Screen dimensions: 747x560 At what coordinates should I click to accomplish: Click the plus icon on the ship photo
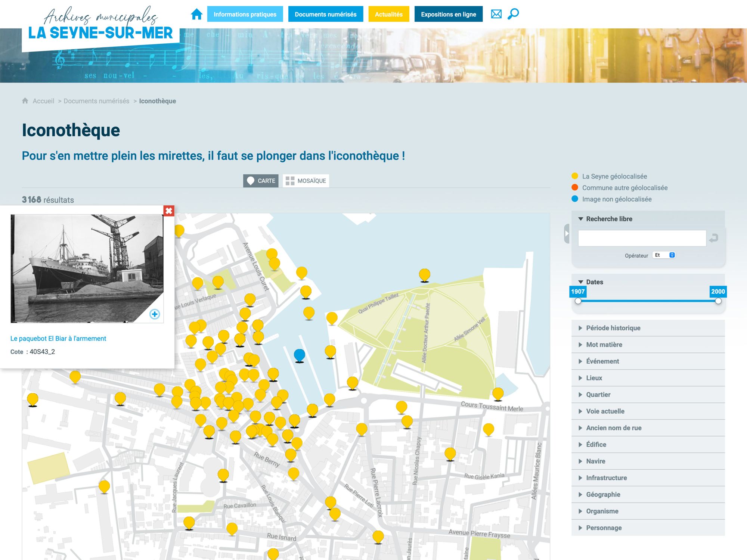(x=155, y=314)
